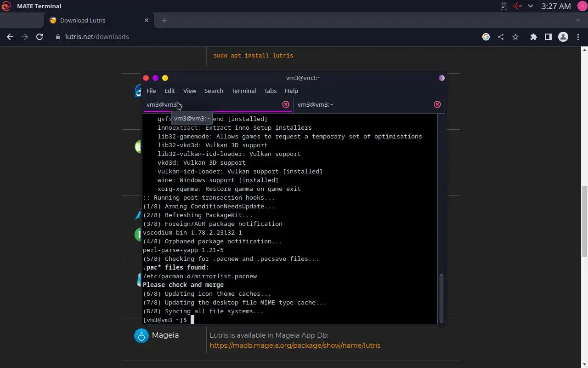Click '.pac* files found:' terminal line
This screenshot has height=368, width=588.
pyautogui.click(x=176, y=268)
